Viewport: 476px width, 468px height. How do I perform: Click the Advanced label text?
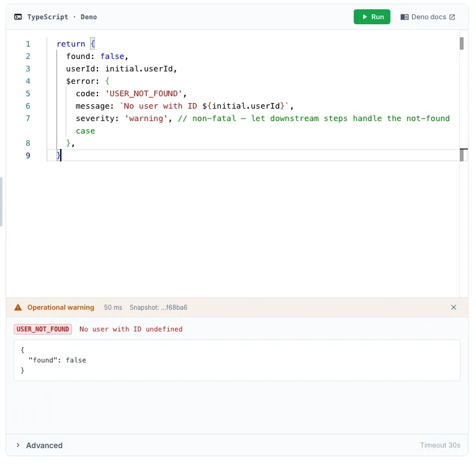point(44,445)
